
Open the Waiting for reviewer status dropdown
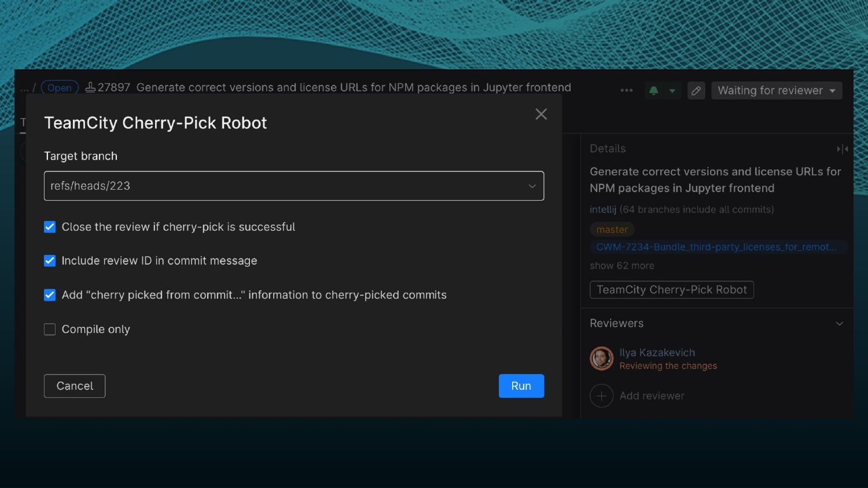coord(776,90)
